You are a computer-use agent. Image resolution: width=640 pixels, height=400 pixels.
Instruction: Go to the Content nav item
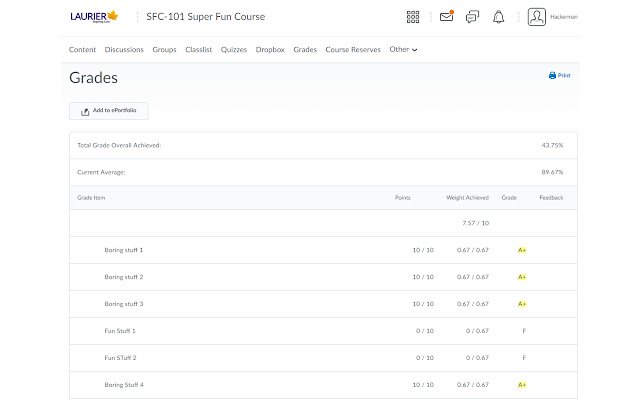coord(82,49)
